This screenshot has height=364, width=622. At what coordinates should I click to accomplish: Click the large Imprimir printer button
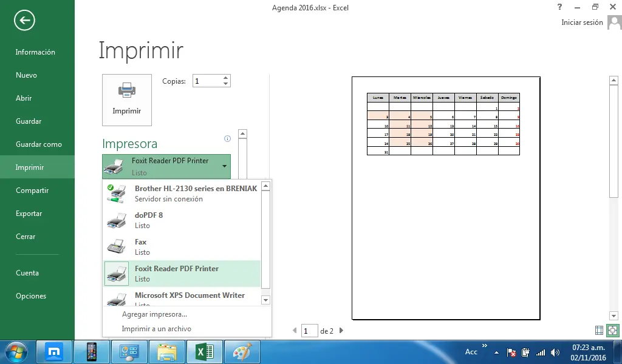coord(127,100)
